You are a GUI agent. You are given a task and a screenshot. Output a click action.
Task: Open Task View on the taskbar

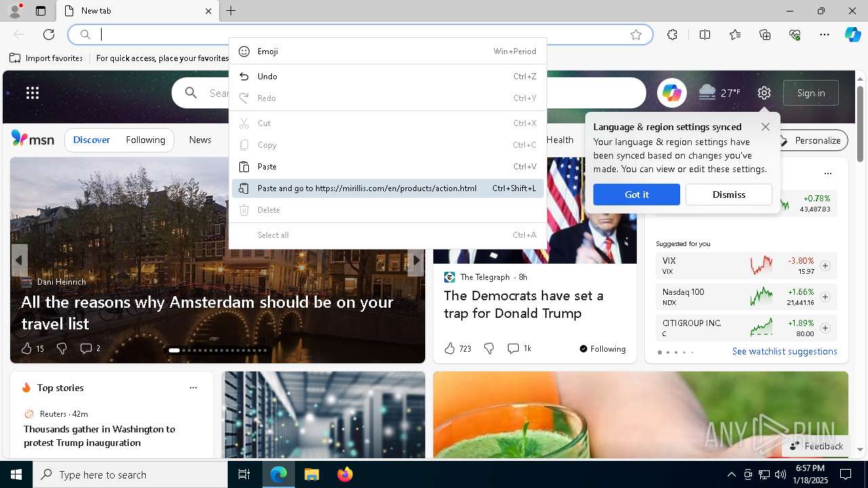pyautogui.click(x=244, y=474)
